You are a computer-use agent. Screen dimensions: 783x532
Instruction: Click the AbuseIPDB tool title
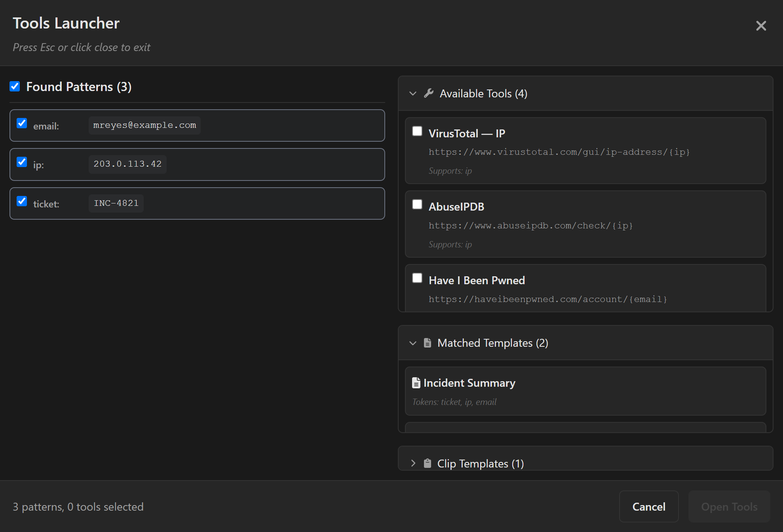(456, 207)
